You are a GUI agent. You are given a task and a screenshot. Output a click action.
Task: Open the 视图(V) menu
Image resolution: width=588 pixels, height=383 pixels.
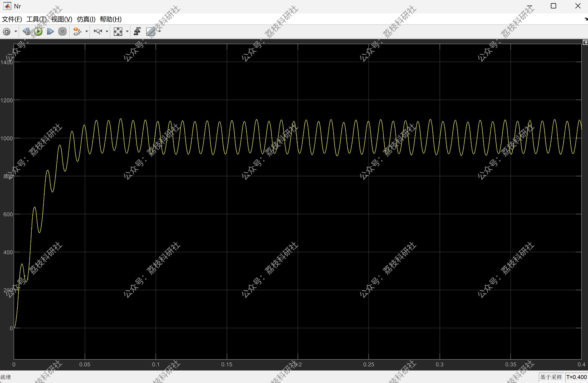(62, 19)
